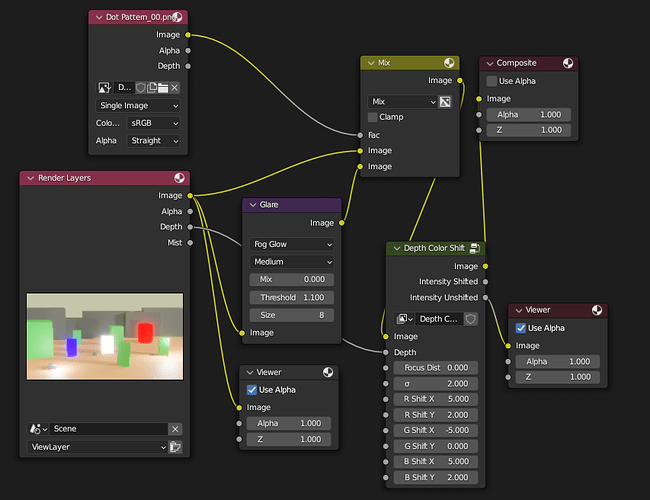Click Composite Z 1.000 field
The width and height of the screenshot is (650, 500).
click(x=529, y=130)
